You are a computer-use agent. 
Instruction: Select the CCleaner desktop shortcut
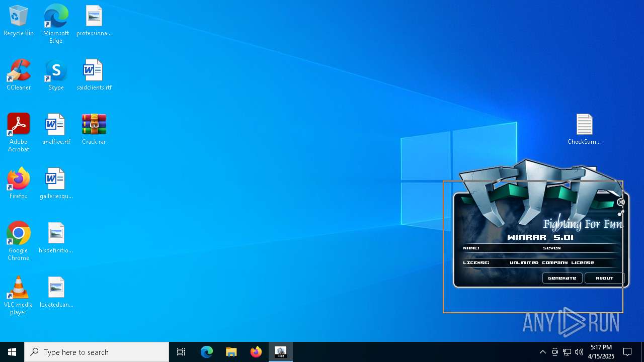19,75
